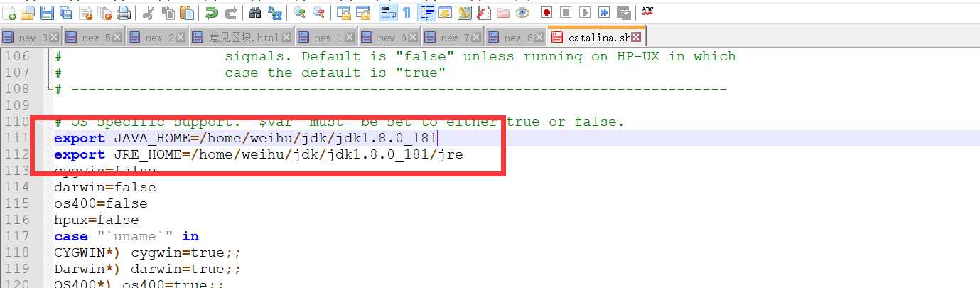This screenshot has width=980, height=288.
Task: Click the CYGWIN*) cygwin=true;; line
Action: (148, 252)
